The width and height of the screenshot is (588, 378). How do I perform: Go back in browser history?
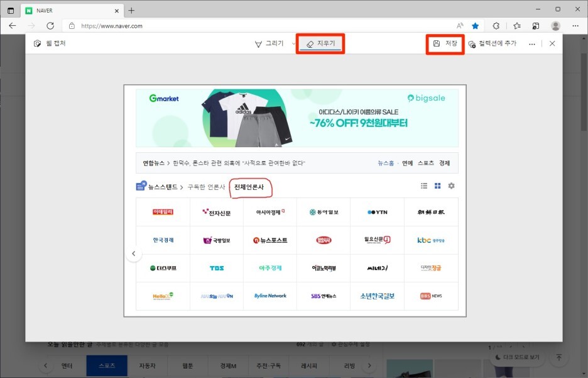[13, 26]
